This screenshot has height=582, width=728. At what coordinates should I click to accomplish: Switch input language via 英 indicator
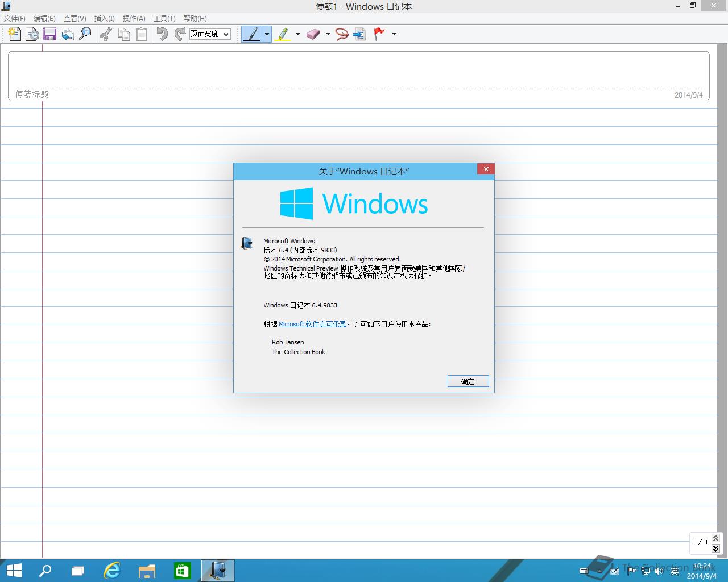pyautogui.click(x=675, y=571)
